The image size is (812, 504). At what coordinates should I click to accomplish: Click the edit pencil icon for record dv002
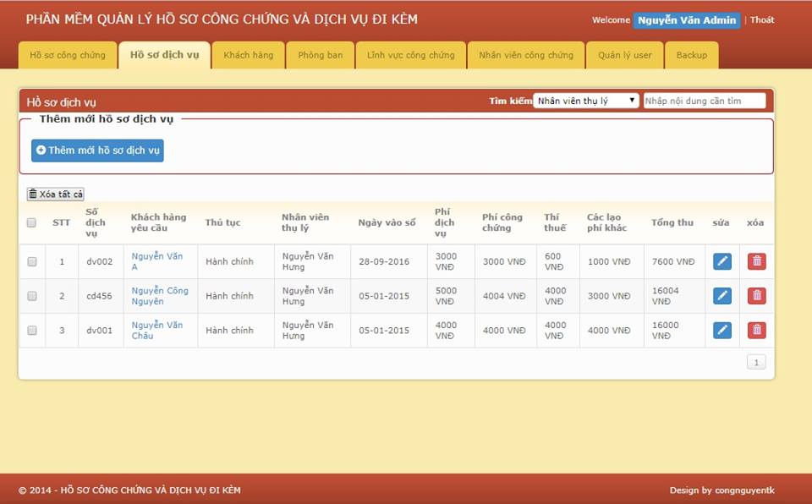[x=721, y=261]
